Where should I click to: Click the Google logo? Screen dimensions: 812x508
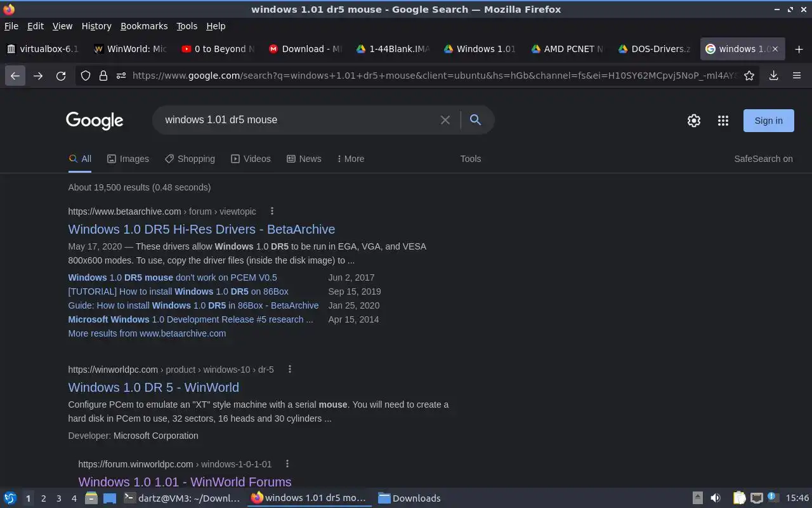[95, 121]
